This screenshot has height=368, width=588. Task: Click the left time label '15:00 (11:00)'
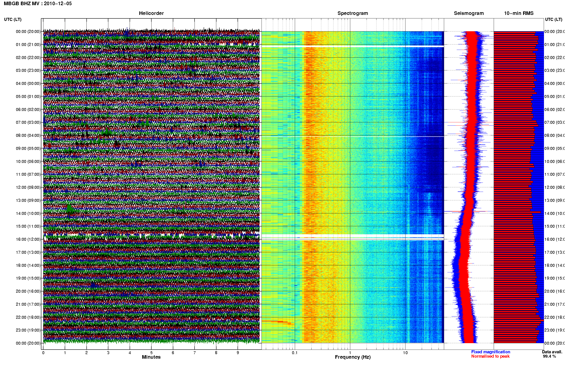coord(28,226)
